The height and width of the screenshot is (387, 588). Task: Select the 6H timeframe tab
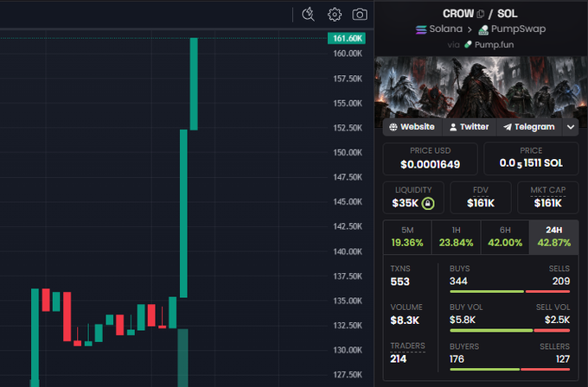(505, 238)
